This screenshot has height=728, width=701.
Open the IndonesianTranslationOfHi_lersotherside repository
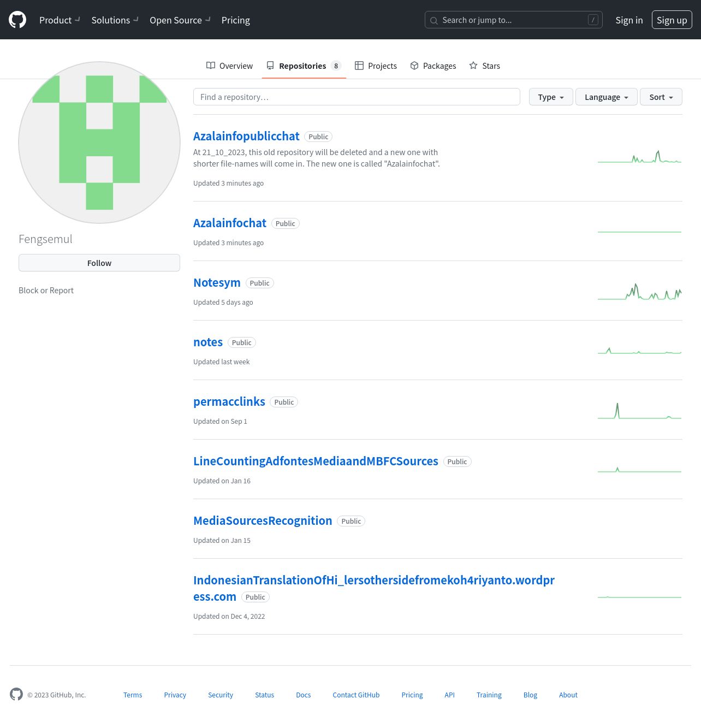pyautogui.click(x=374, y=588)
